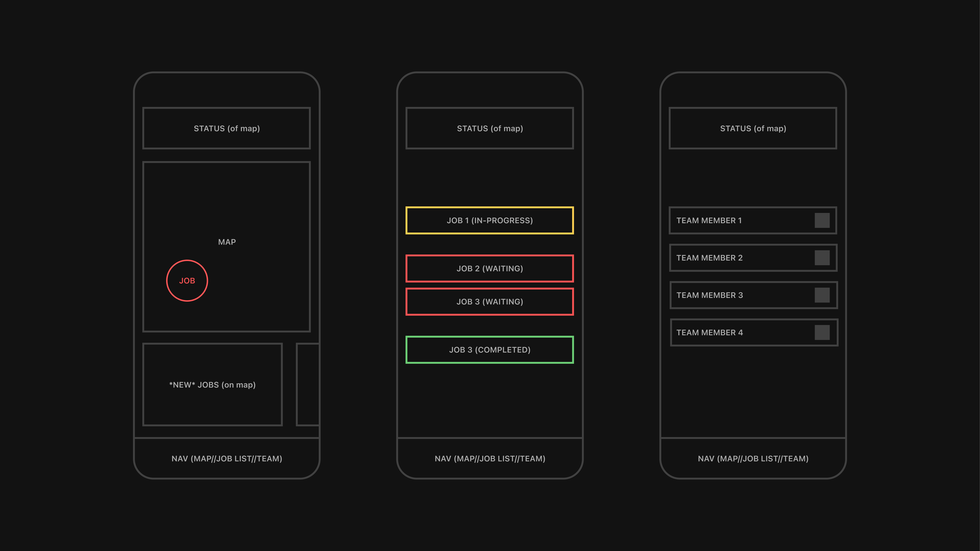Select the STATUS (of map) box in the middle phone

pyautogui.click(x=490, y=128)
